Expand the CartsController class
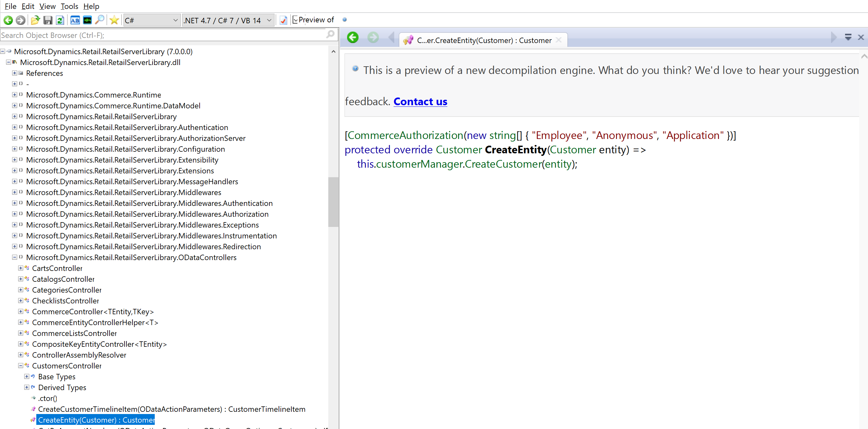This screenshot has height=429, width=868. pos(21,268)
